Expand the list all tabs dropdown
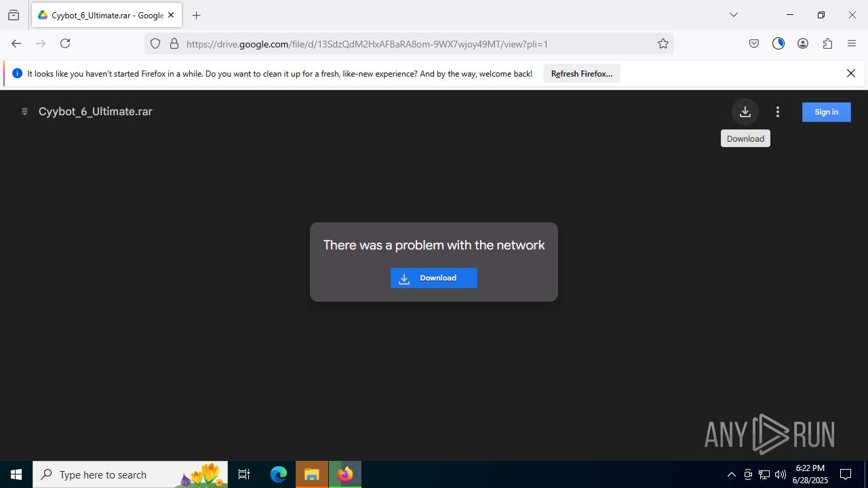868x488 pixels. pos(734,15)
